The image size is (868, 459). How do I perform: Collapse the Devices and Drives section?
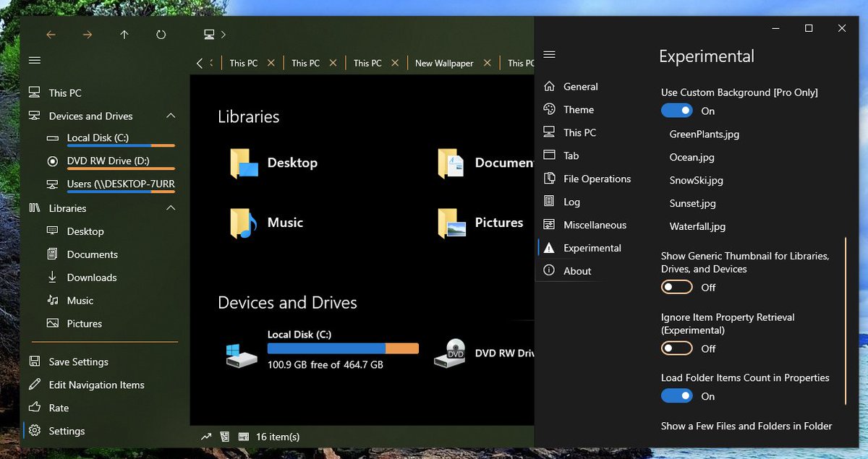(x=171, y=116)
